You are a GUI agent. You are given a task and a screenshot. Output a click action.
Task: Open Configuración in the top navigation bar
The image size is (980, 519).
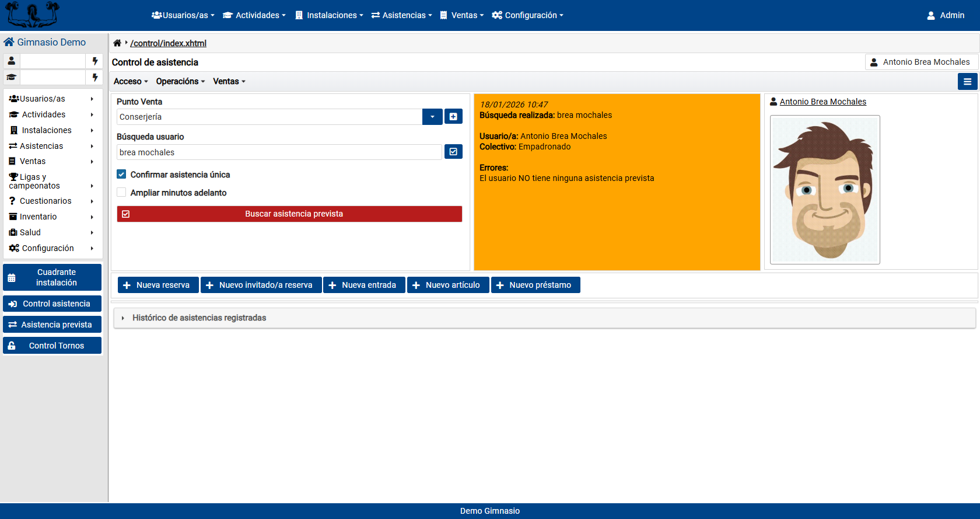pos(527,15)
